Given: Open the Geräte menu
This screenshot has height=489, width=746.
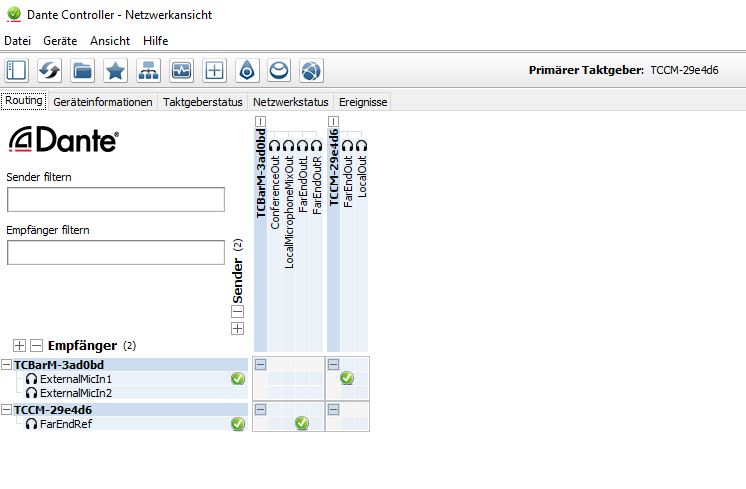Looking at the screenshot, I should coord(60,41).
